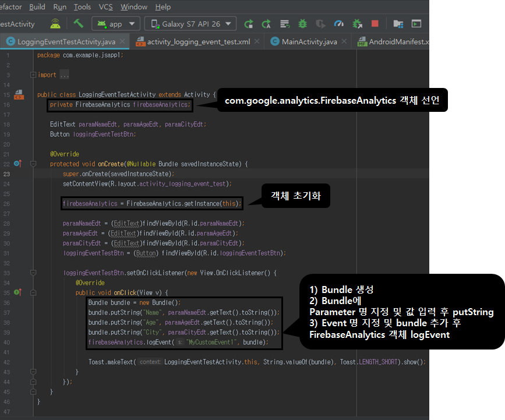The image size is (505, 420).
Task: Click '@Override' annotation on line 21
Action: 65,154
